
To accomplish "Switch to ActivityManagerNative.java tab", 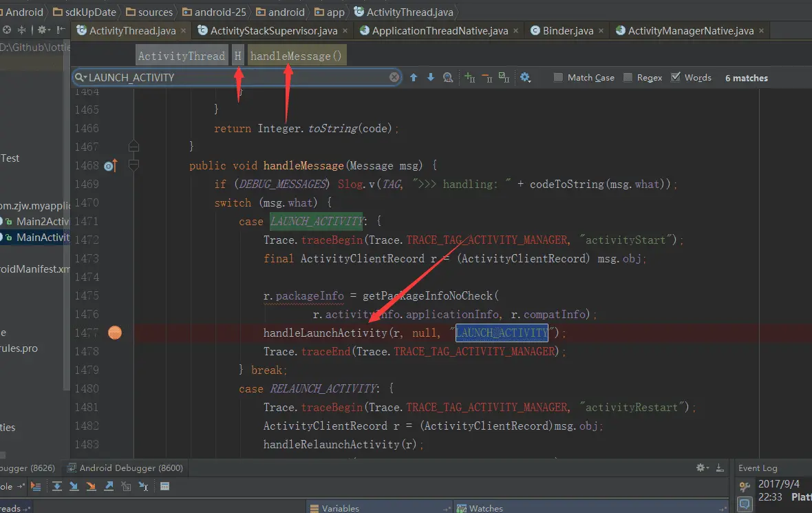I will pyautogui.click(x=690, y=30).
